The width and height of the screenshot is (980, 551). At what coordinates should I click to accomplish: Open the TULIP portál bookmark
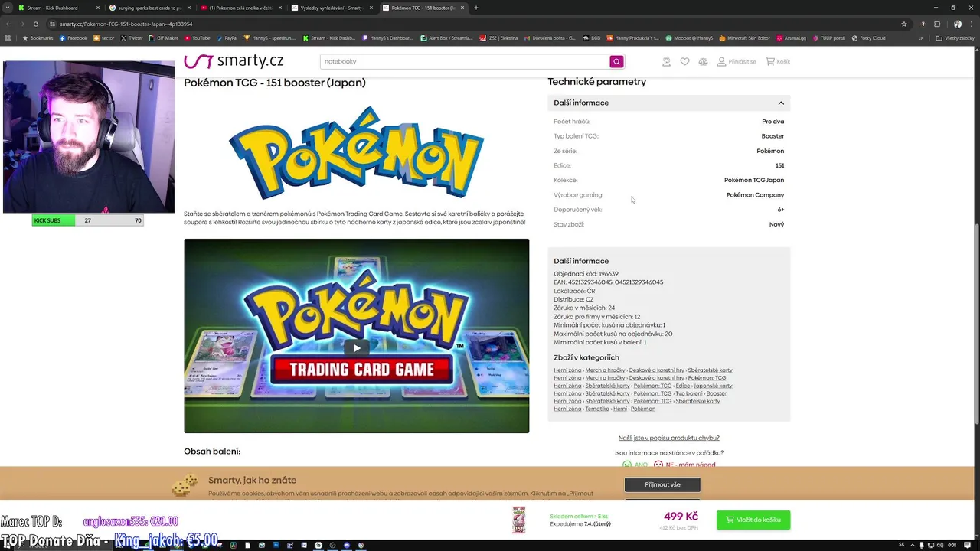(x=829, y=37)
